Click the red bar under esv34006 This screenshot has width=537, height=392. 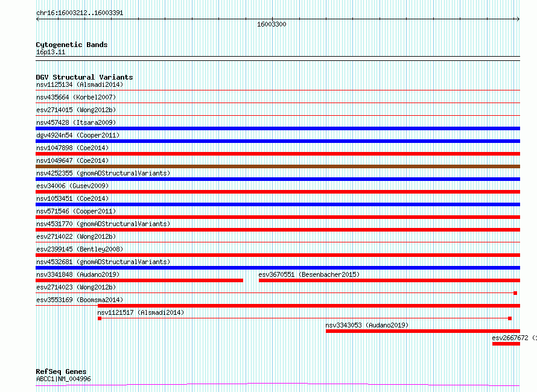(278, 192)
